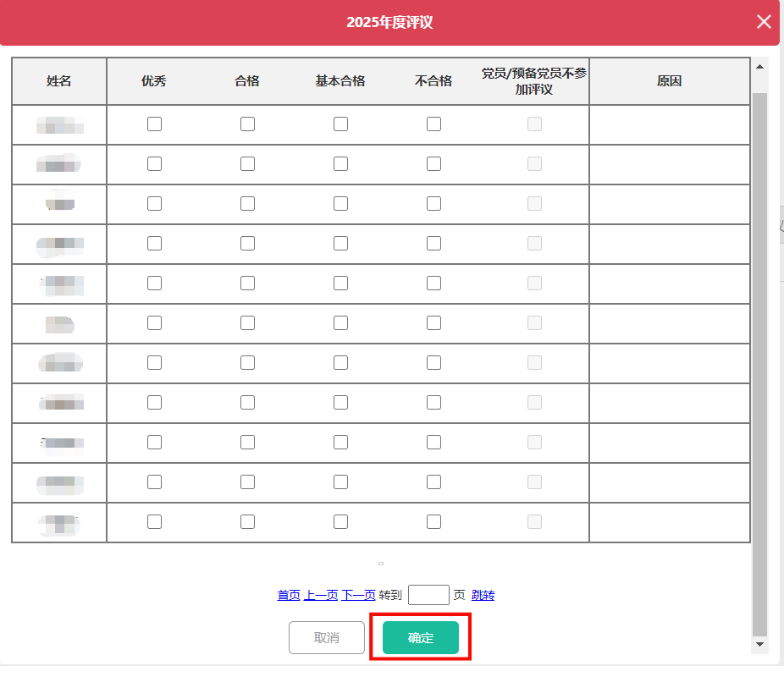Screen dimensions: 784x677
Task: Click the 跳转 jump link
Action: (x=483, y=595)
